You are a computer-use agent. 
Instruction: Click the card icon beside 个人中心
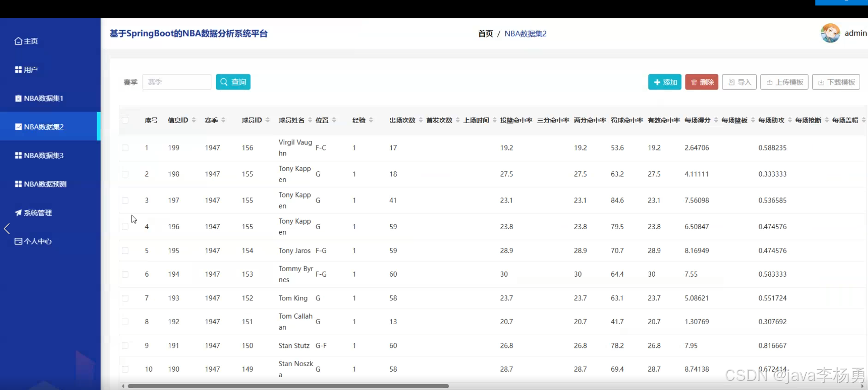[18, 241]
